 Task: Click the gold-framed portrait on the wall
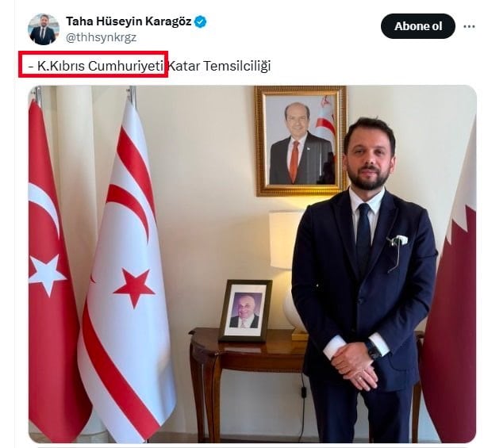tap(301, 141)
